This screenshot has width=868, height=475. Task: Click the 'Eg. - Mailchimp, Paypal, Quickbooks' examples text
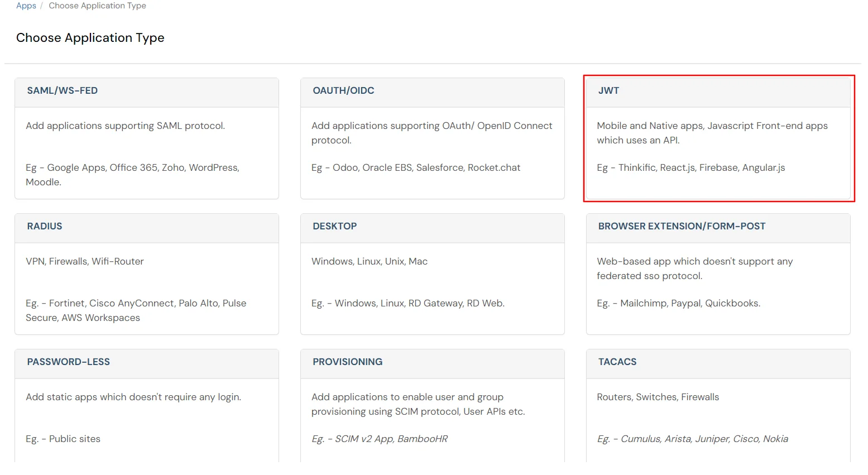point(678,304)
